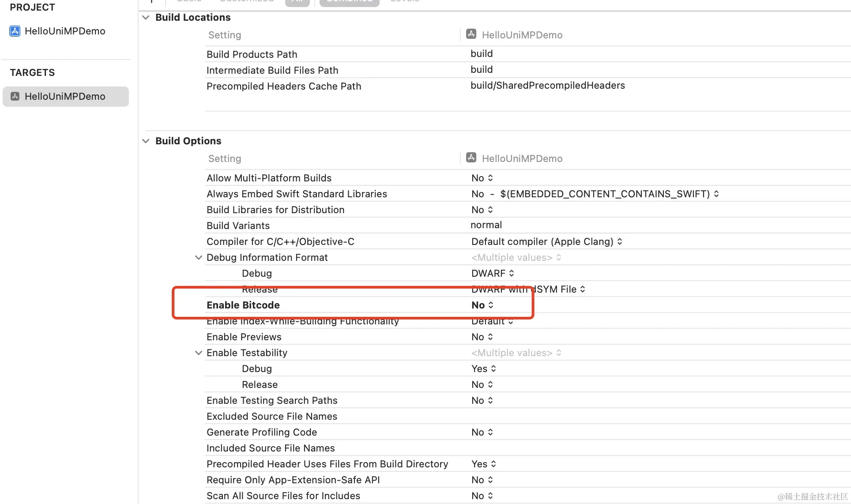
Task: Select Precompiled Headers Cache Path label
Action: [284, 86]
